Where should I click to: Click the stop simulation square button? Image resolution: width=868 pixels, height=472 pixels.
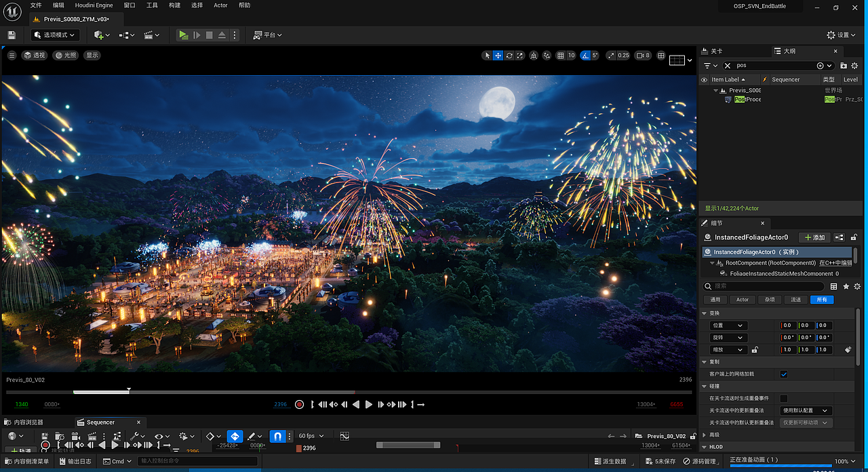210,35
